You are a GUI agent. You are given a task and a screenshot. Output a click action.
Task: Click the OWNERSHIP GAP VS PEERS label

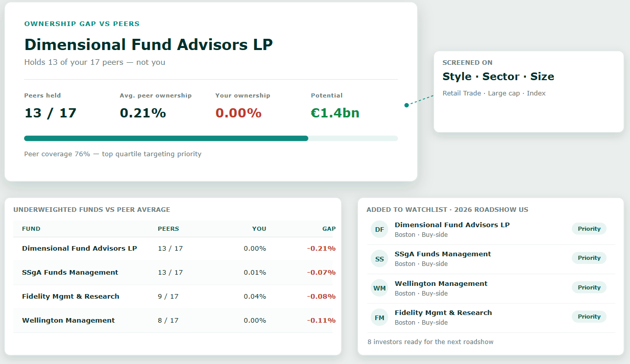[82, 24]
